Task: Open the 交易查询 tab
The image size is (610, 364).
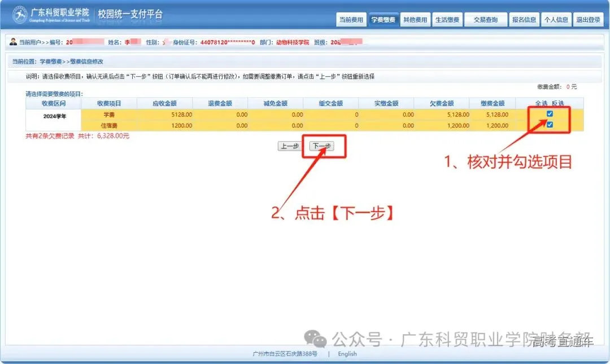Action: (x=485, y=19)
